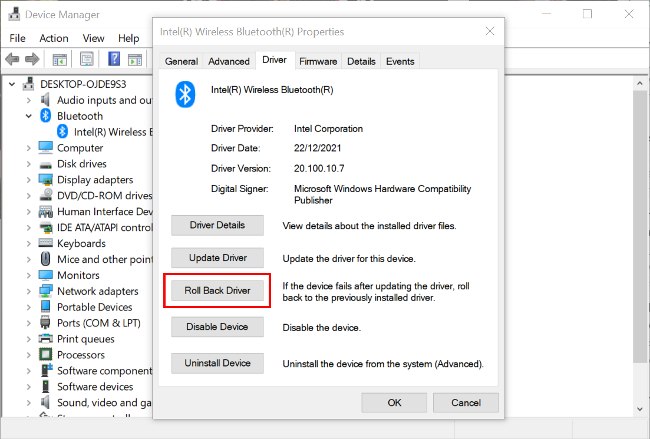Click the DESKTOP-OJDE9S3 computer icon

pyautogui.click(x=28, y=84)
